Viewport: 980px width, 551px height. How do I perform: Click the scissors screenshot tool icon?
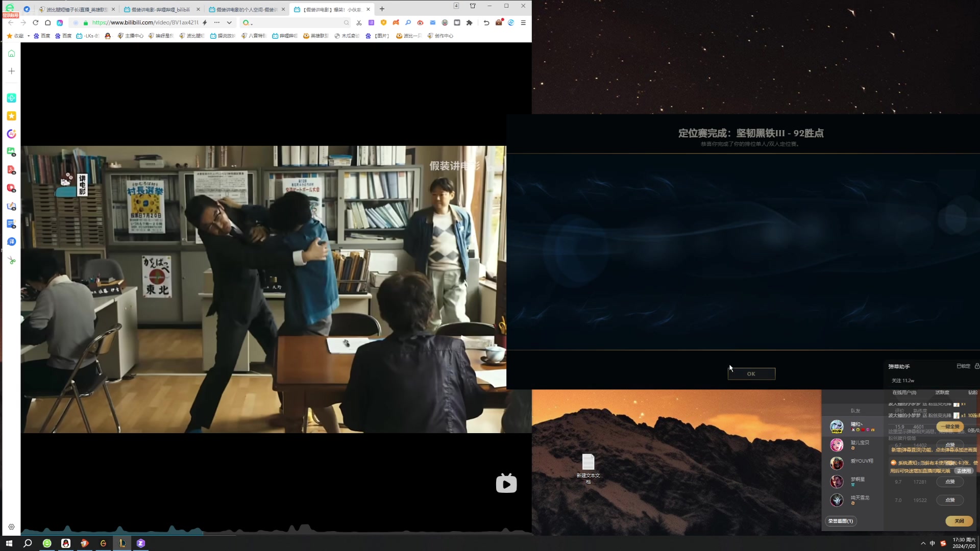pyautogui.click(x=359, y=22)
